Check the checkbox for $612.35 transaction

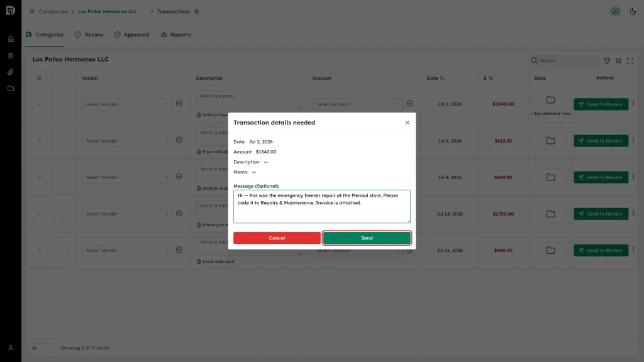65,140
